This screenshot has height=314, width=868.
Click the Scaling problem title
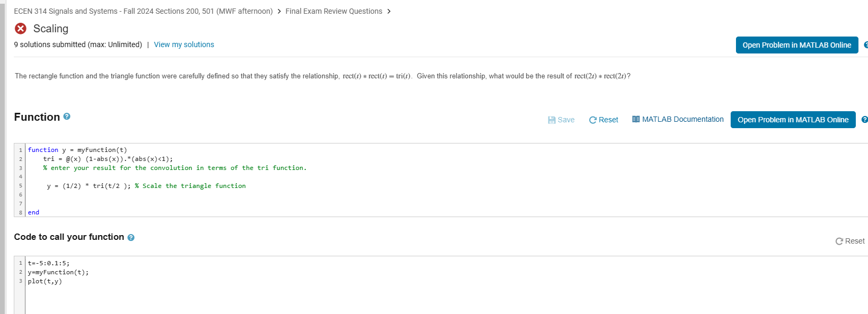[51, 29]
